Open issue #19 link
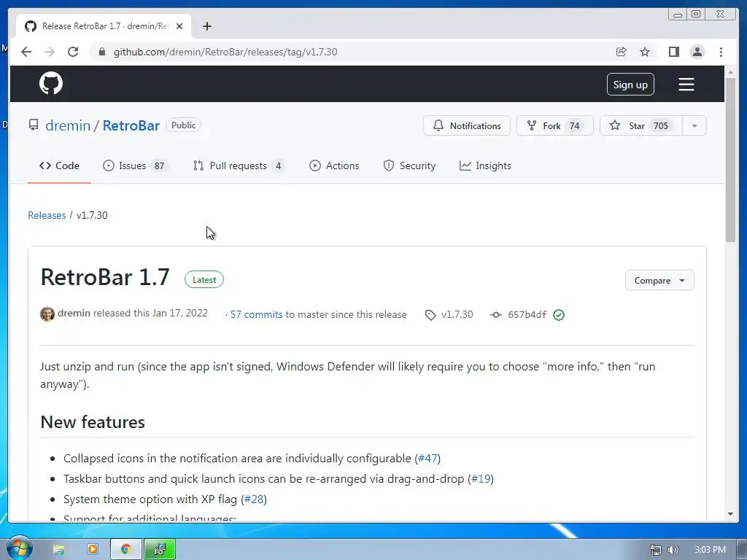Screen dimensions: 747x560 [x=481, y=478]
